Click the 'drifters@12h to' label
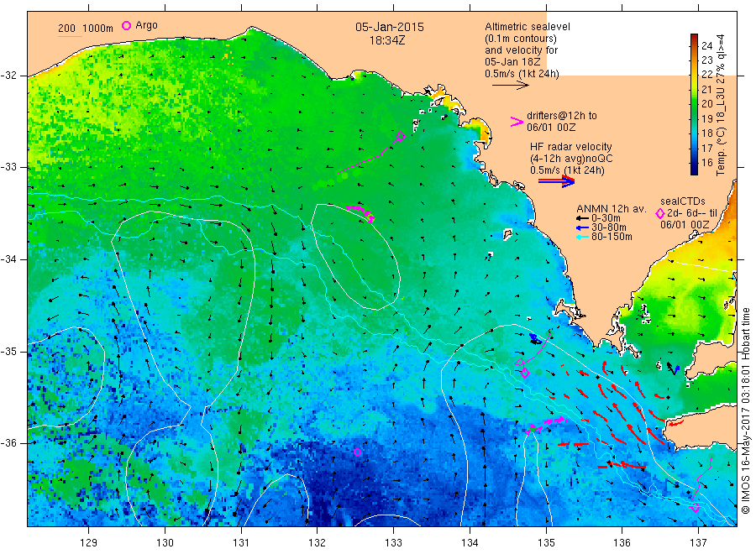The height and width of the screenshot is (554, 756). pos(562,116)
